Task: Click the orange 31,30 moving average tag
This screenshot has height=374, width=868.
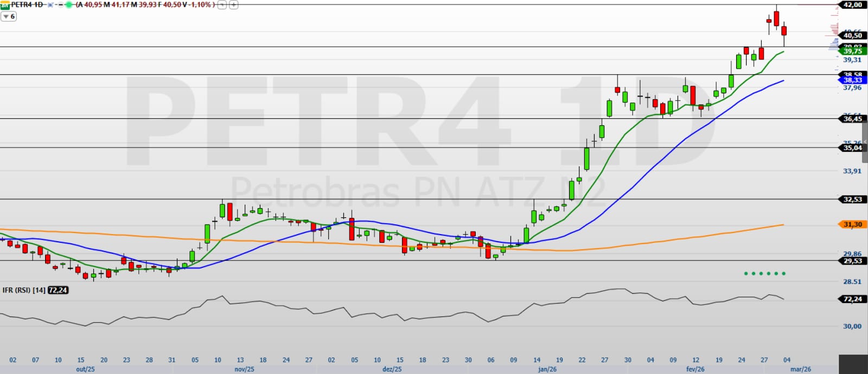Action: pos(852,224)
